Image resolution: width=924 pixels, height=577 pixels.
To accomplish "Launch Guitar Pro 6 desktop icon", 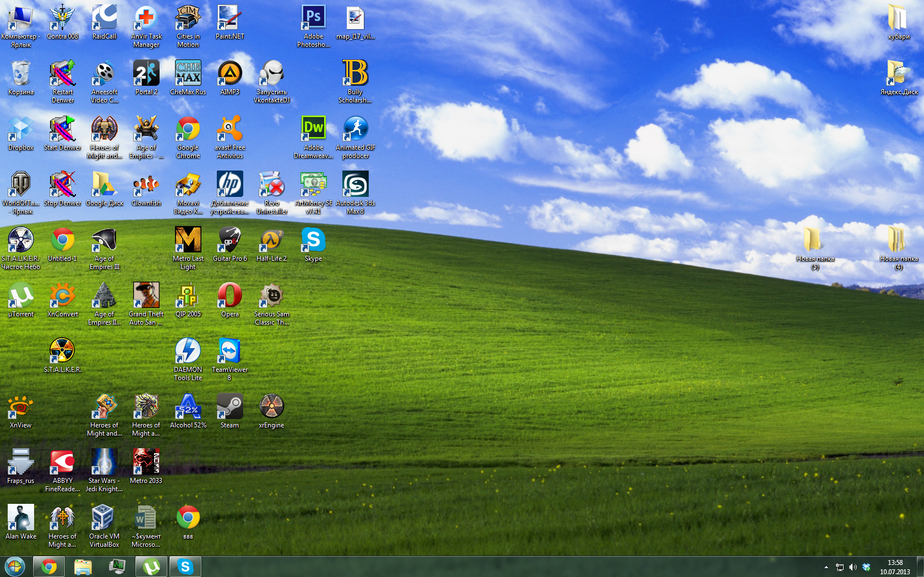I will pos(230,244).
